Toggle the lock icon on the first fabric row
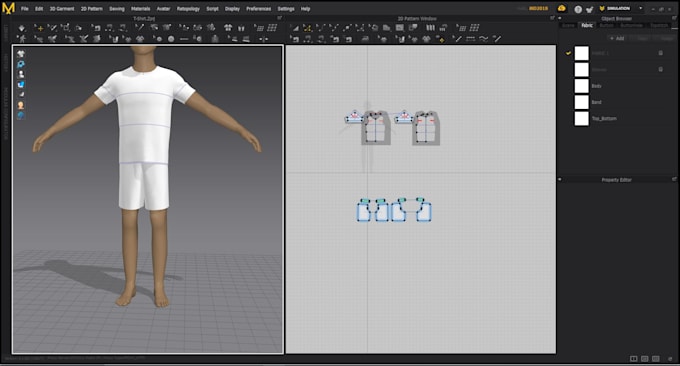This screenshot has height=366, width=680. tap(660, 53)
